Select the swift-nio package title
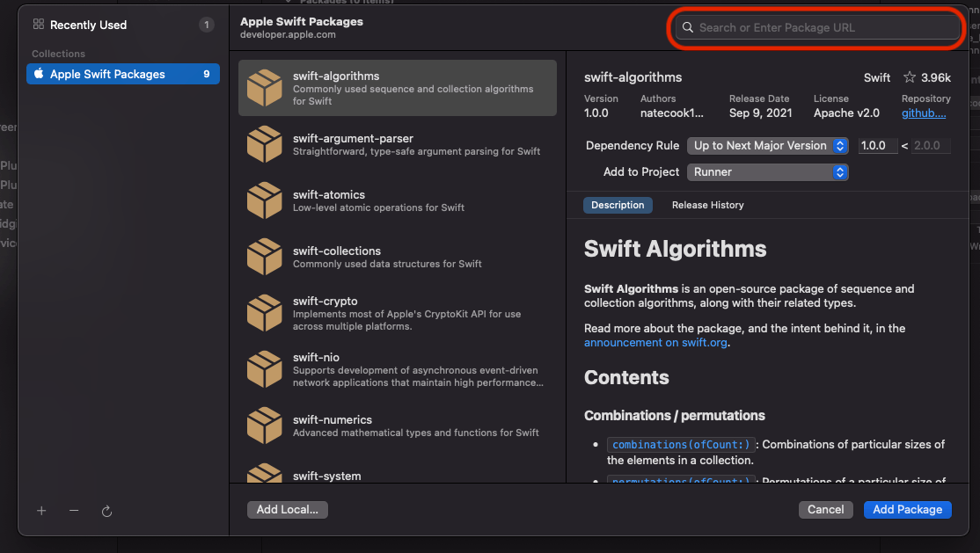 pyautogui.click(x=316, y=357)
